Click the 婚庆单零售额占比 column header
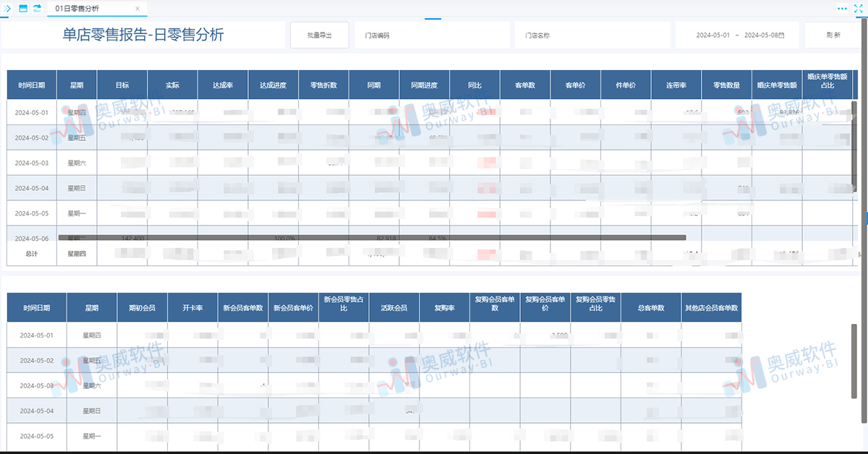 827,85
